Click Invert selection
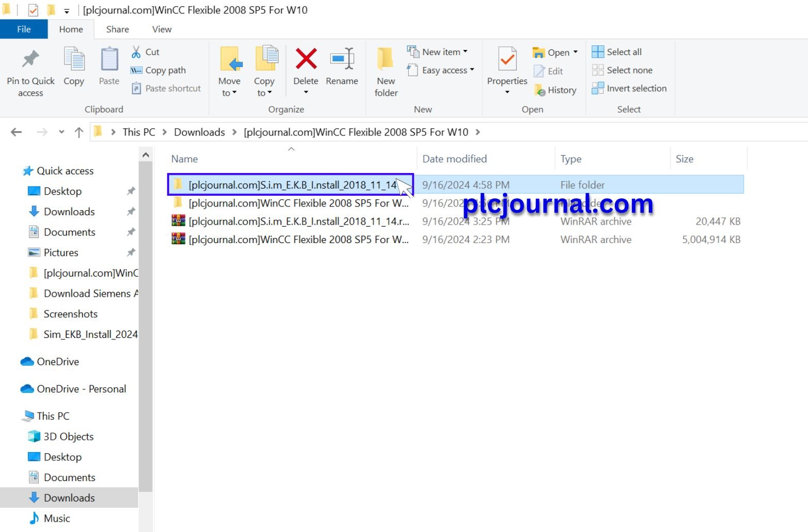The height and width of the screenshot is (532, 808). pyautogui.click(x=629, y=88)
